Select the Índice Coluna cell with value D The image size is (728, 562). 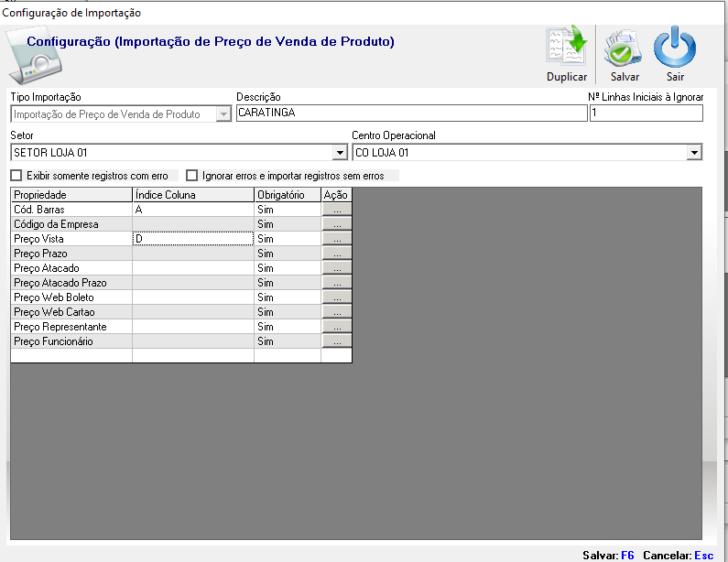(x=193, y=239)
